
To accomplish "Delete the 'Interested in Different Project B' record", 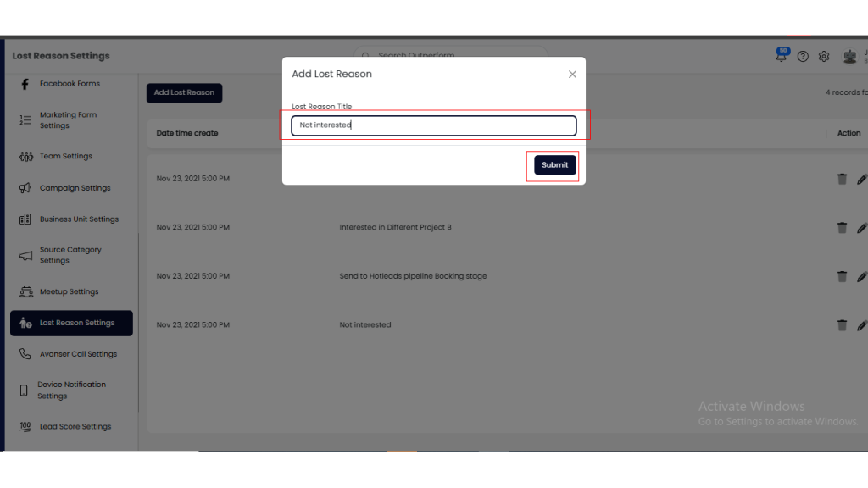I will click(x=842, y=228).
